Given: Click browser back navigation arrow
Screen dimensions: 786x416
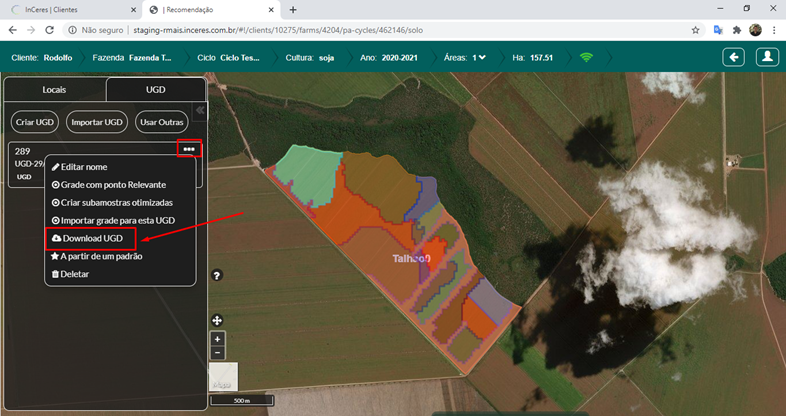Looking at the screenshot, I should (13, 30).
